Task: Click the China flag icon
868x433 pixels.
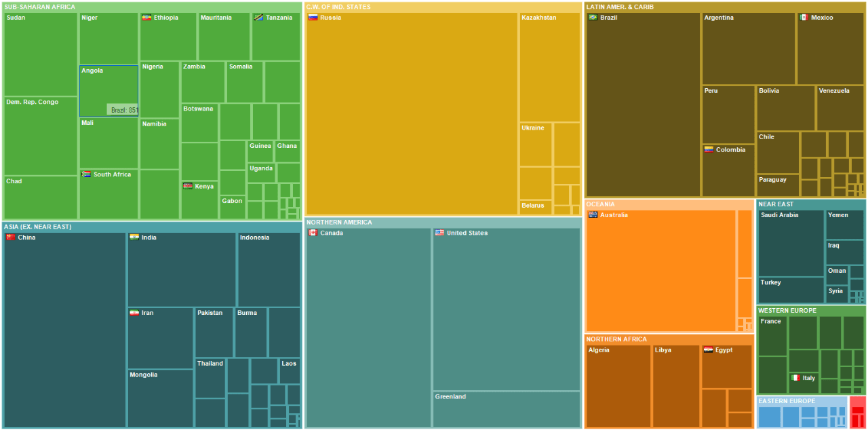Action: (10, 238)
